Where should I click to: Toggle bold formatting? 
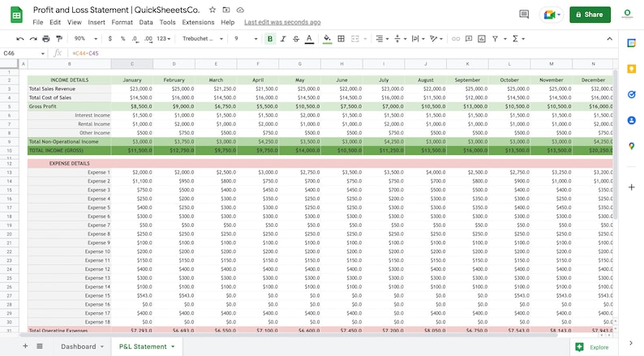click(270, 39)
